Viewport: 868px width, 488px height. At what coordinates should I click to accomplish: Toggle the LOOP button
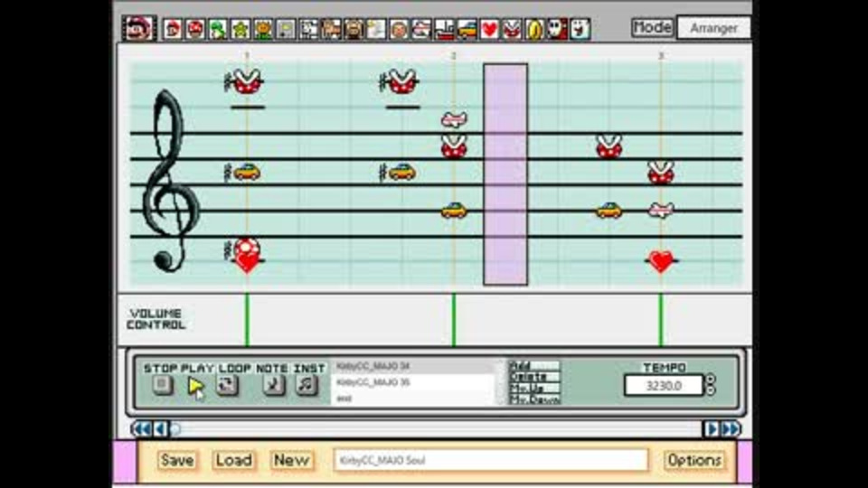click(228, 385)
